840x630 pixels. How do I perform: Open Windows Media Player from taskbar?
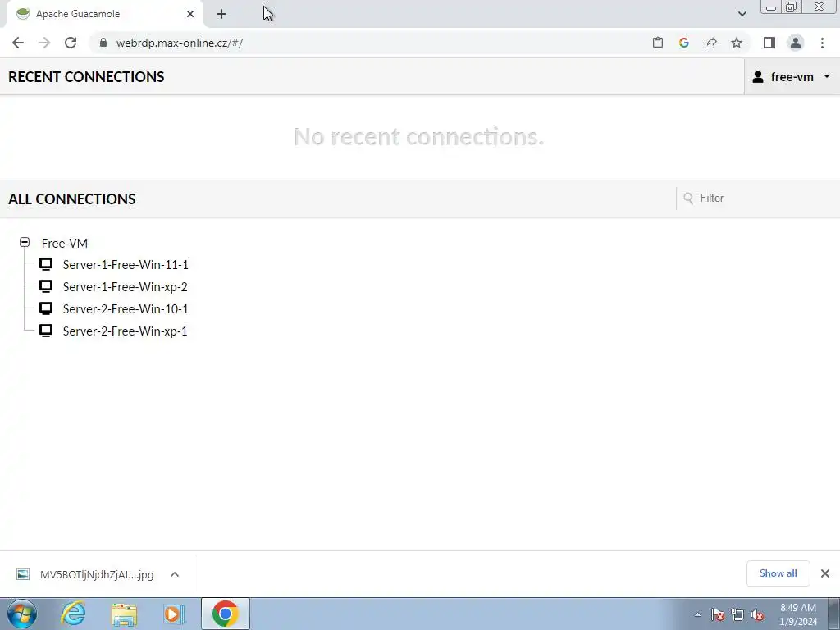click(x=174, y=614)
